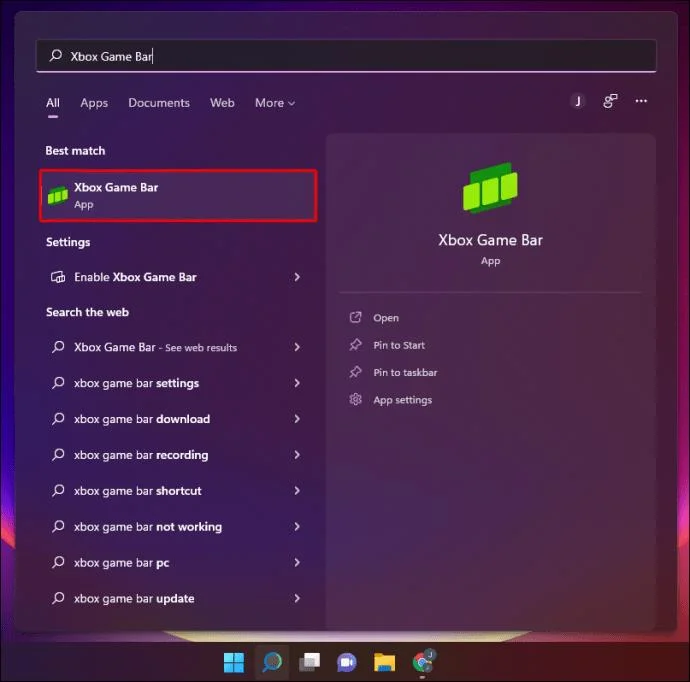Viewport: 690px width, 682px height.
Task: Open the J user account avatar
Action: [578, 101]
